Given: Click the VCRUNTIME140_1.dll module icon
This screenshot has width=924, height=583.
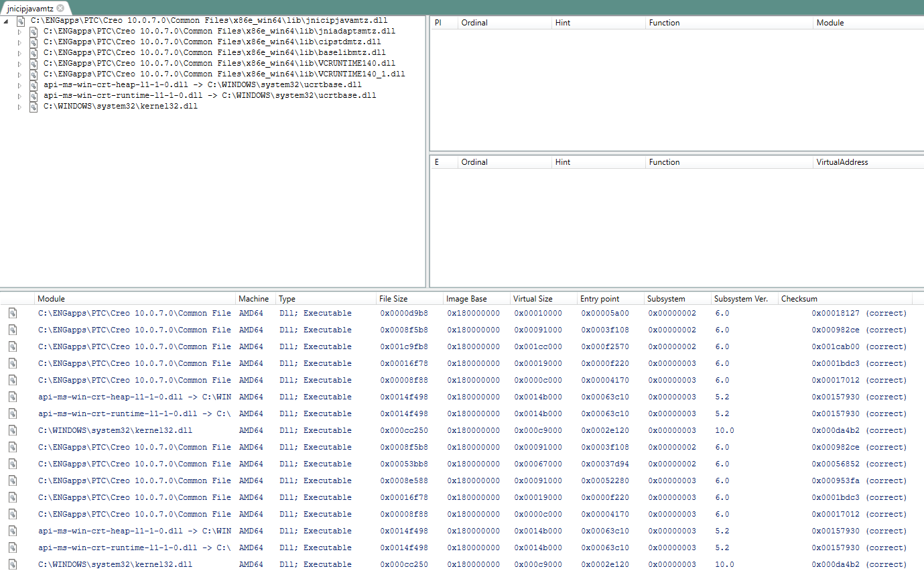Looking at the screenshot, I should [33, 74].
